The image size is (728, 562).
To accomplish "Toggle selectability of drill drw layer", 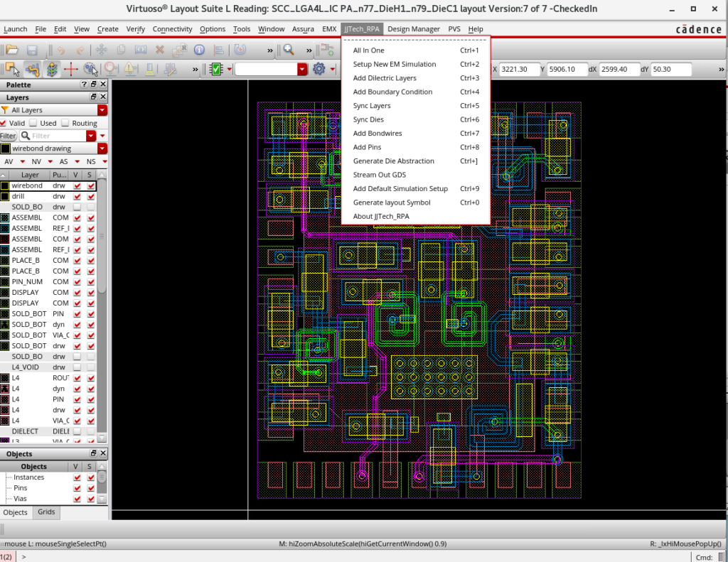I will click(91, 196).
